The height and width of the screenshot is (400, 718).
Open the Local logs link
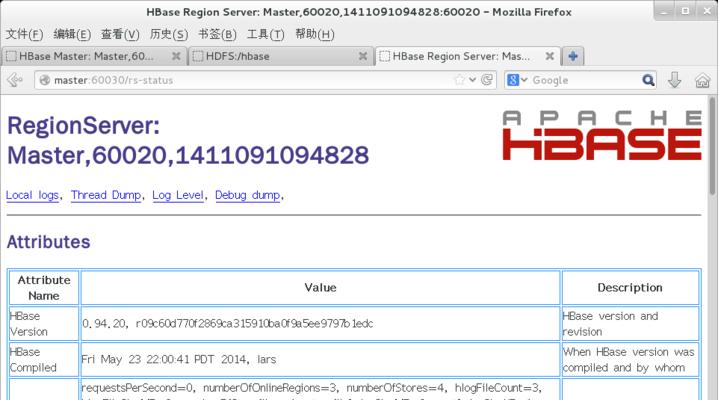[x=33, y=195]
